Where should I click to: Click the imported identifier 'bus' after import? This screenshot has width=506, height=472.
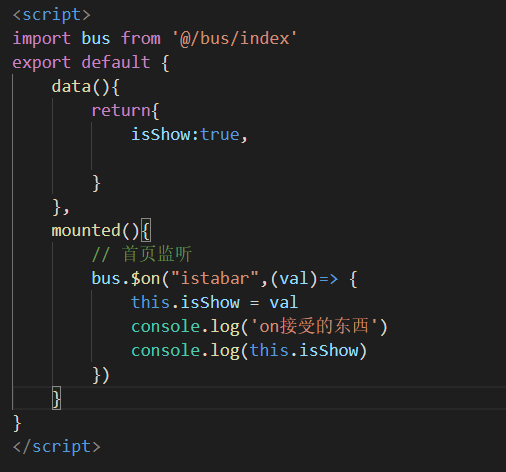[96, 39]
